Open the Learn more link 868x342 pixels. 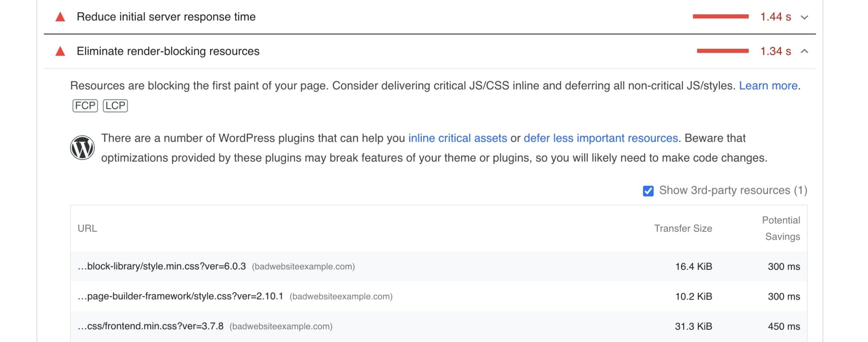pyautogui.click(x=768, y=85)
